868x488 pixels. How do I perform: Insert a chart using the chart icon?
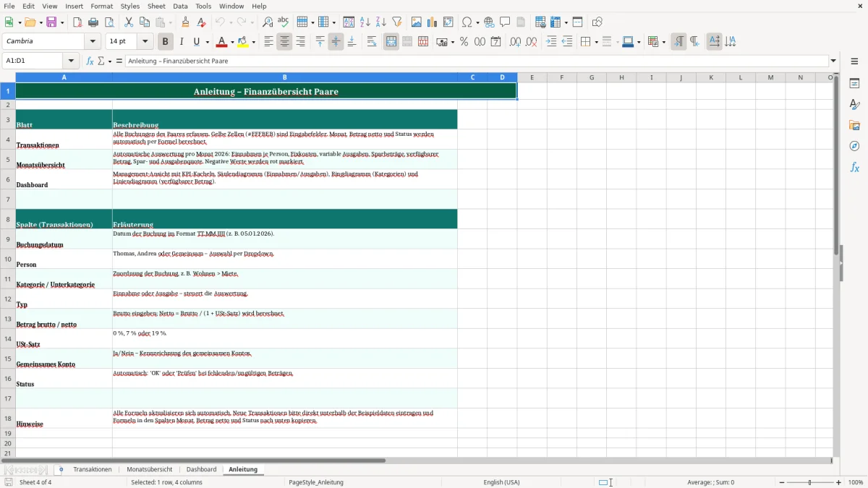432,22
